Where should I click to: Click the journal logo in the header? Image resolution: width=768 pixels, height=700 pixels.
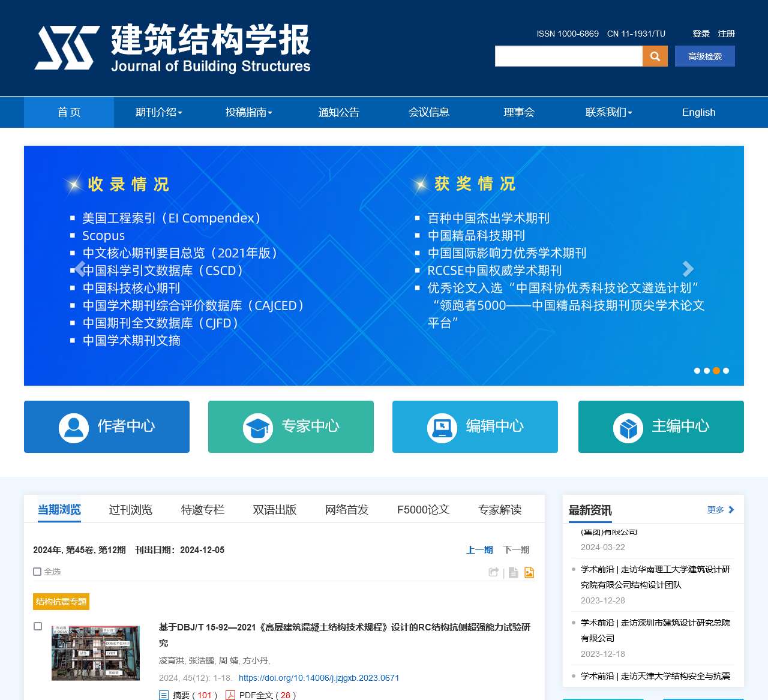(173, 48)
